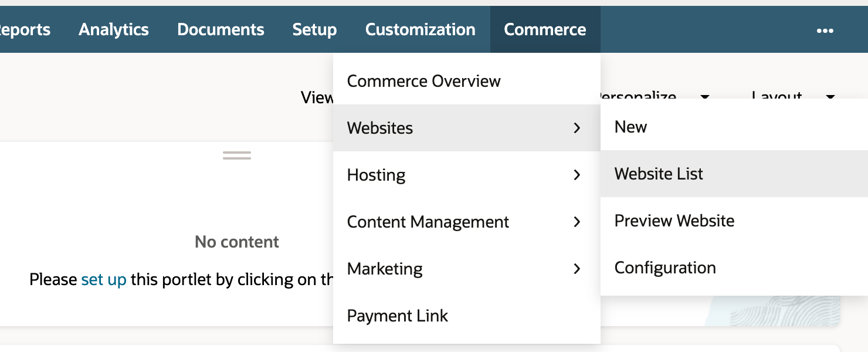Image resolution: width=868 pixels, height=352 pixels.
Task: Expand the Marketing submenu chevron
Action: coord(577,269)
